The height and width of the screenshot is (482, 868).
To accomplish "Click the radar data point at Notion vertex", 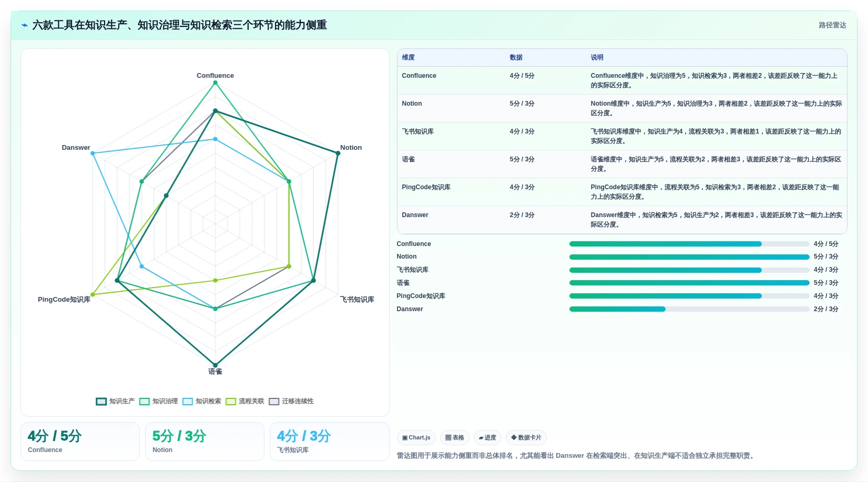I will (338, 153).
